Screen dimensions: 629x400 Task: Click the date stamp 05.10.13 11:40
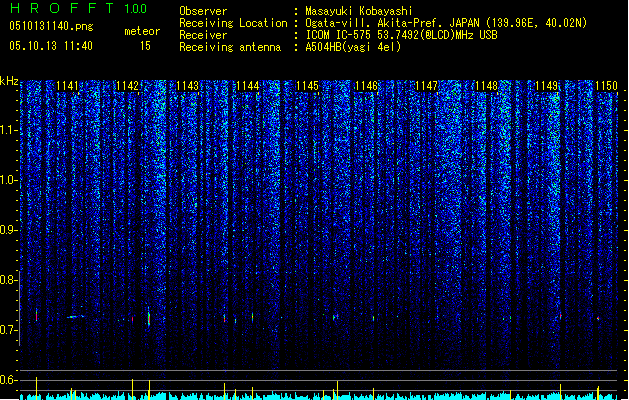[51, 46]
